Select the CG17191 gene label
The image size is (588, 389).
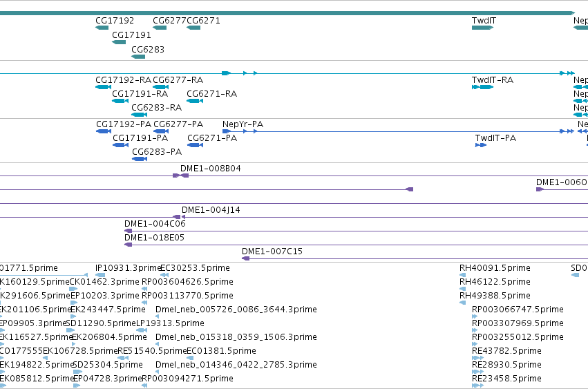click(131, 35)
